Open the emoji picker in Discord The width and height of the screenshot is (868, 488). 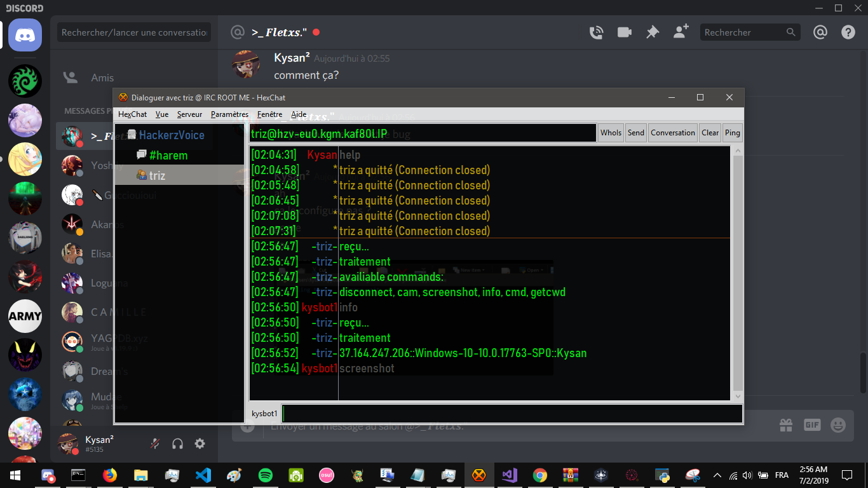click(838, 425)
